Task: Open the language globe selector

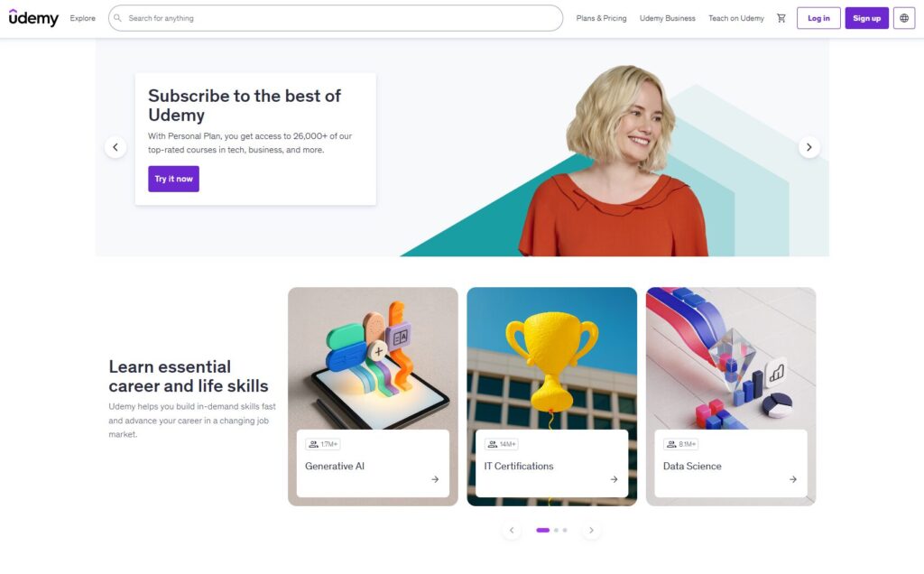Action: coord(904,18)
